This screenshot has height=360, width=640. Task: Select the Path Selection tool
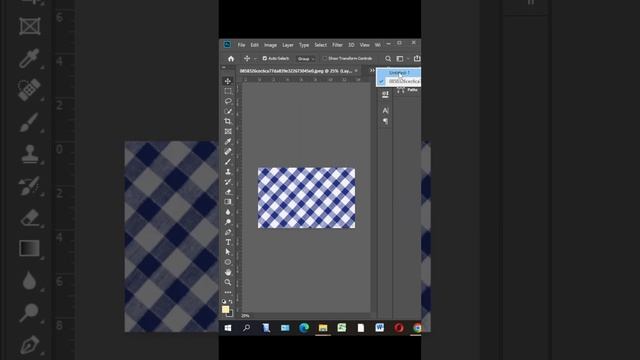(x=228, y=252)
